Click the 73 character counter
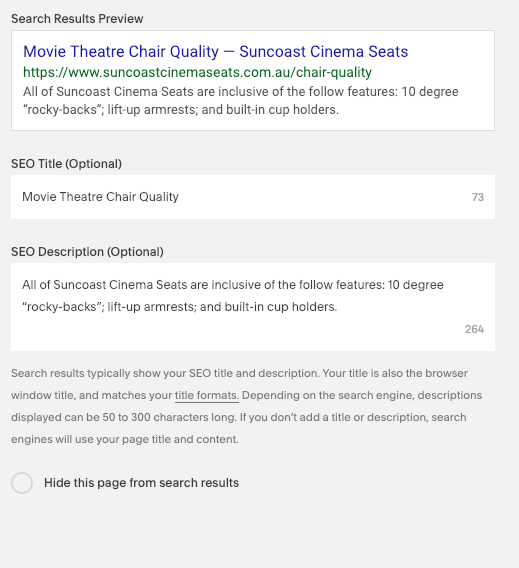The width and height of the screenshot is (519, 568). [x=478, y=197]
